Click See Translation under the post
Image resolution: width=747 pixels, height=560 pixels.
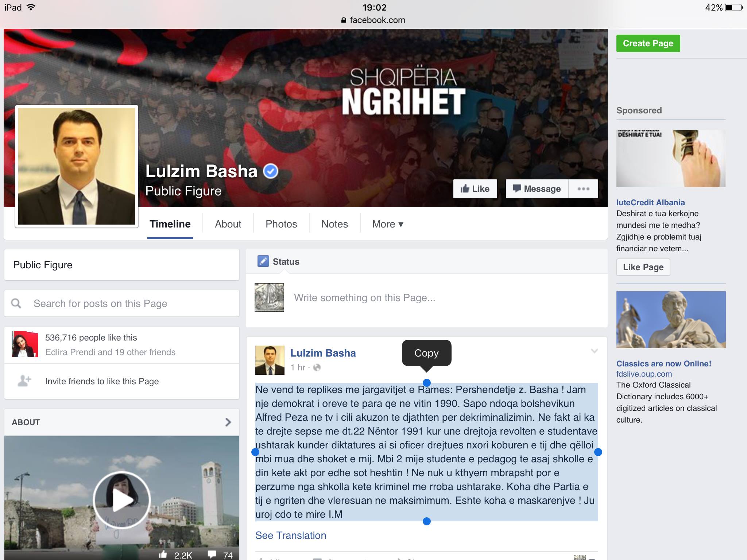coord(291,535)
